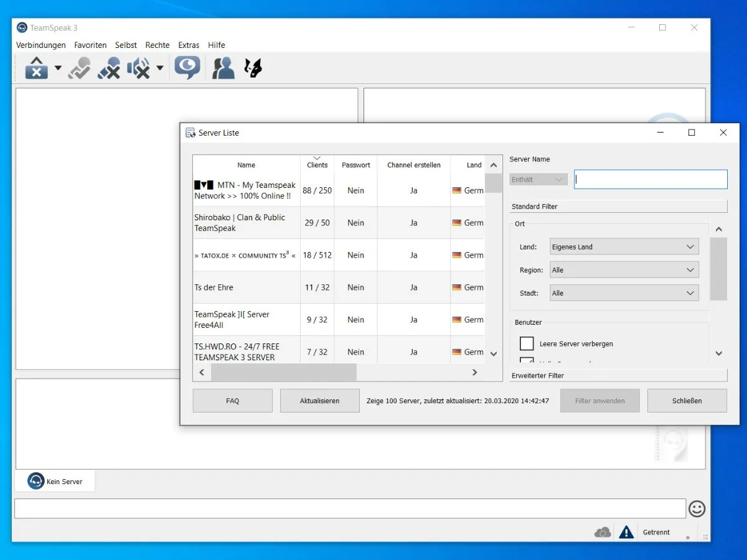This screenshot has height=560, width=747.
Task: Click the server list horizontal scrollbar thumb
Action: [284, 372]
